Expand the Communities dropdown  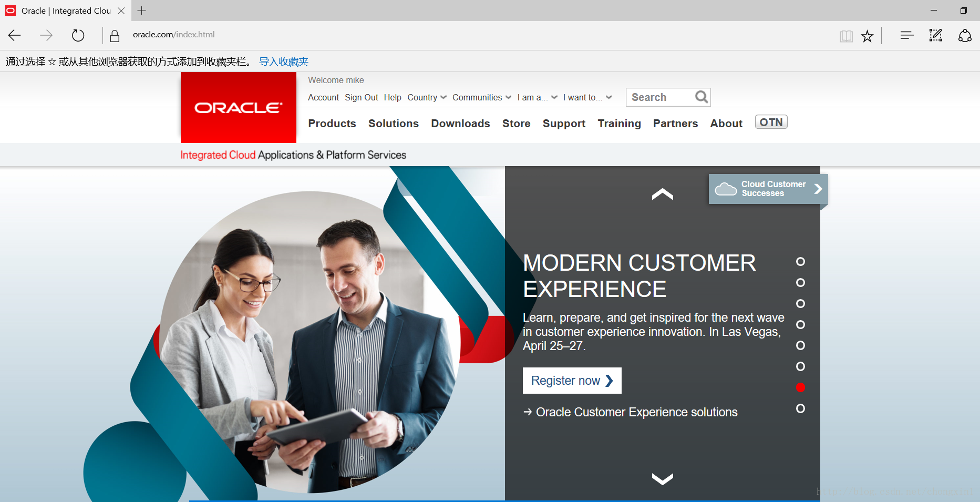coord(482,97)
